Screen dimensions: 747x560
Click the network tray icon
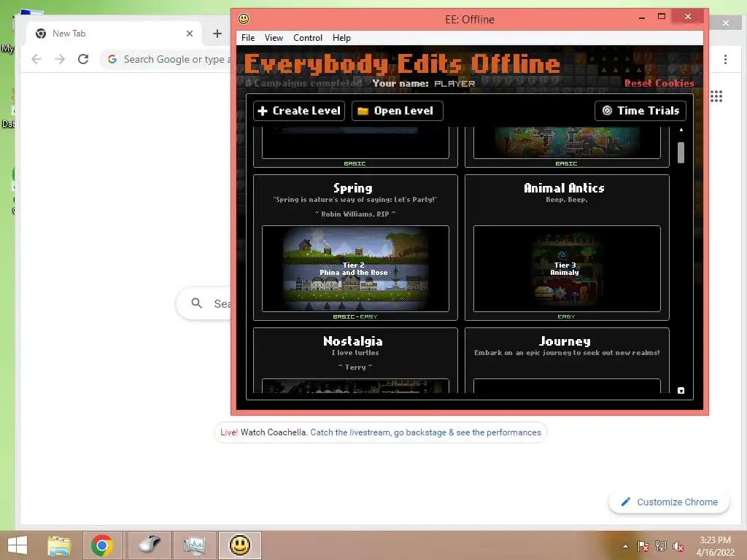tap(661, 546)
